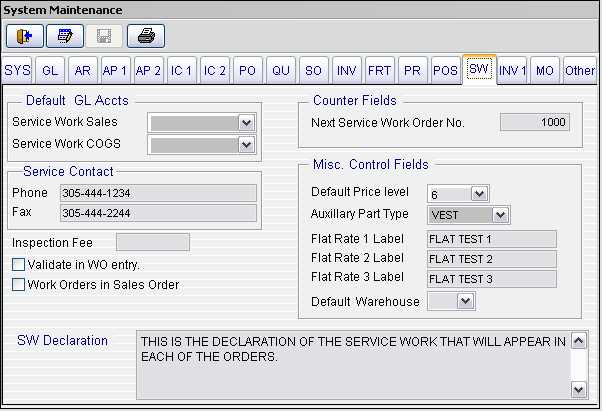
Task: Open Default Warehouse dropdown
Action: (x=465, y=301)
